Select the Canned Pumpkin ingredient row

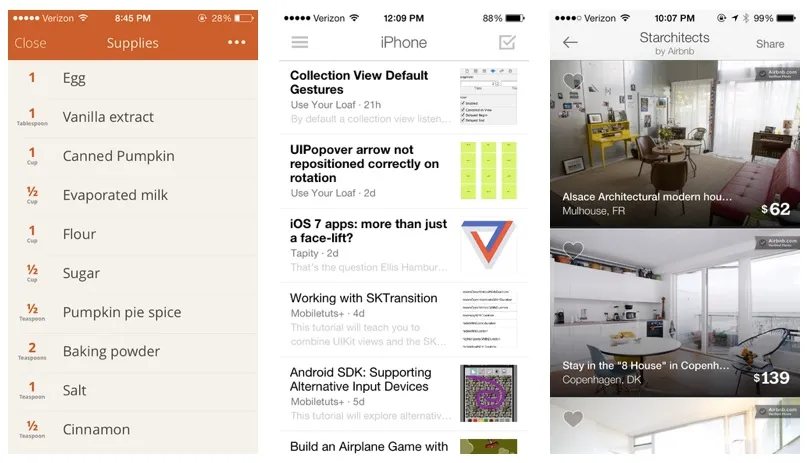(x=118, y=156)
